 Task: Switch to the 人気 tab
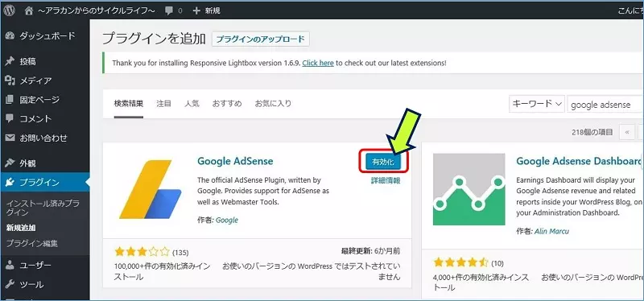pos(192,104)
